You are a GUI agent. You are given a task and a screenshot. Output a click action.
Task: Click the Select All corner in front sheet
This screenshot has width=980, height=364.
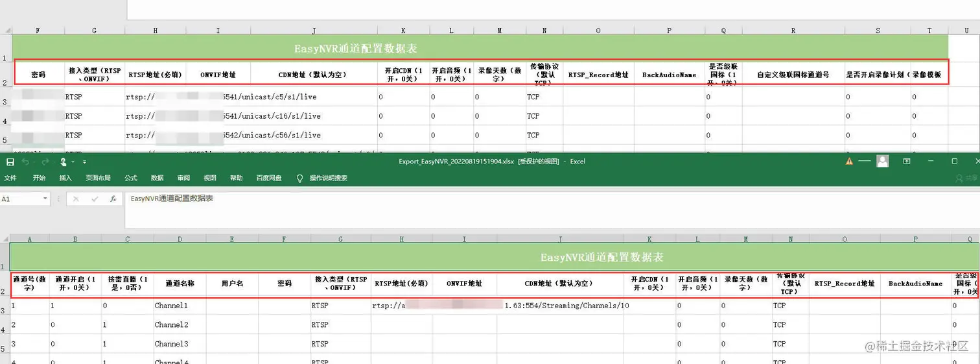pyautogui.click(x=5, y=239)
